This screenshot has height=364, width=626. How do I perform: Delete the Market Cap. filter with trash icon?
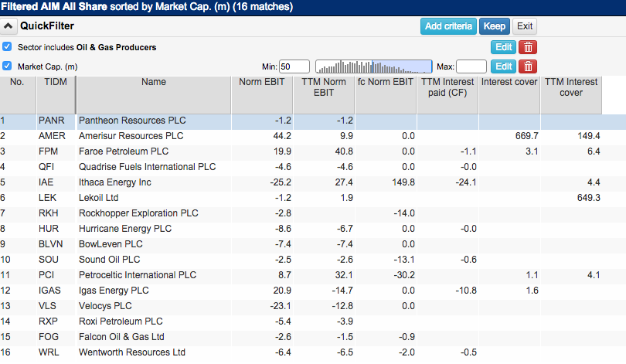[x=528, y=66]
